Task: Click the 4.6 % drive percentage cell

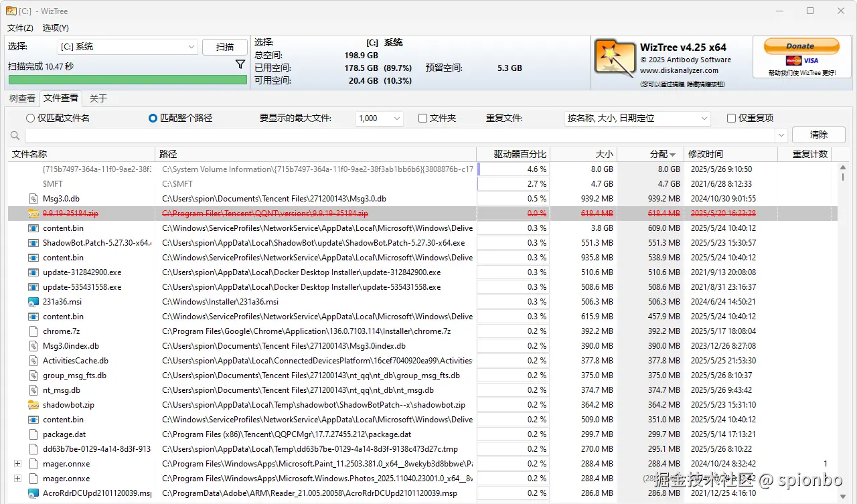Action: (x=513, y=169)
